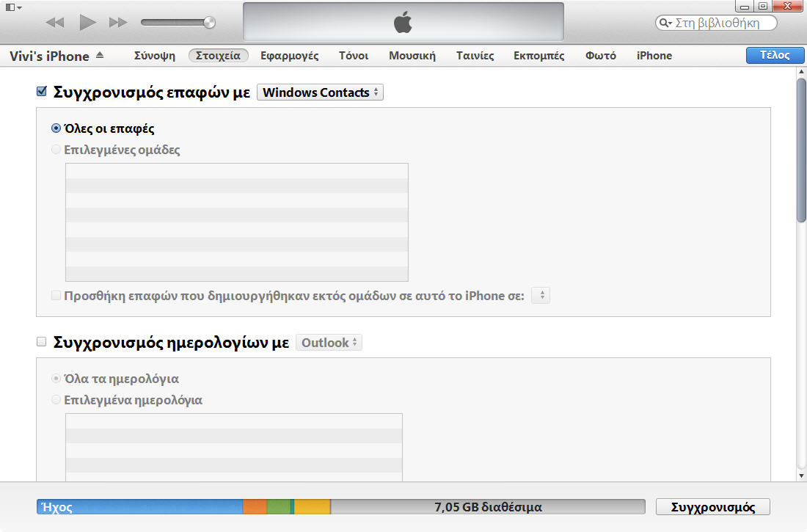Click the calendars list box
This screenshot has width=807, height=532.
[x=233, y=447]
